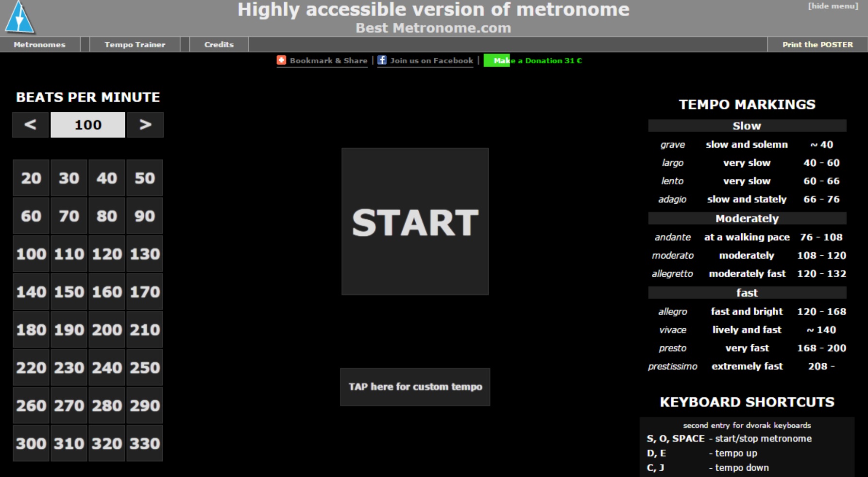Click the blue metronome logo icon

(x=19, y=18)
